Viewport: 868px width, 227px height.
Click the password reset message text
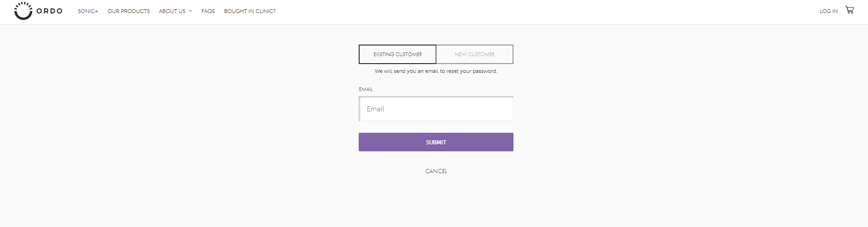coord(436,71)
